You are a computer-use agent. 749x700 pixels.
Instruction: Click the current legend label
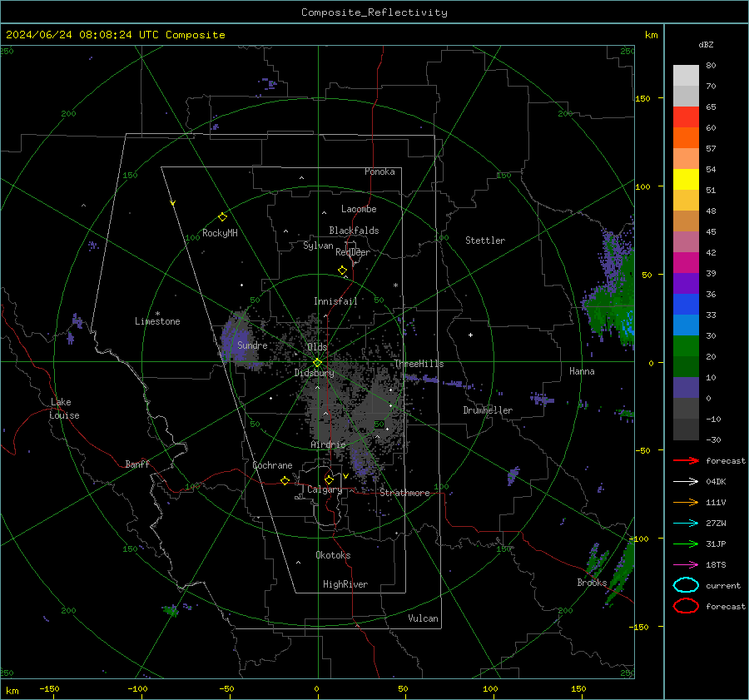[x=723, y=585]
